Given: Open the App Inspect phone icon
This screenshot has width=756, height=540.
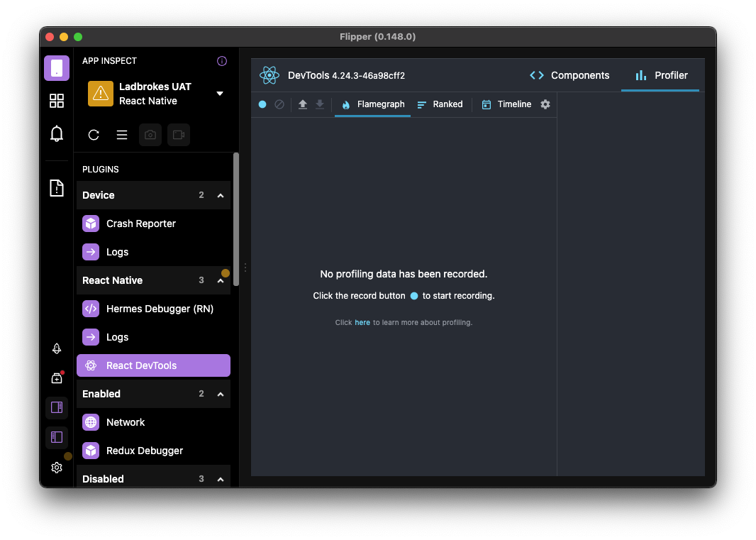Looking at the screenshot, I should tap(57, 67).
